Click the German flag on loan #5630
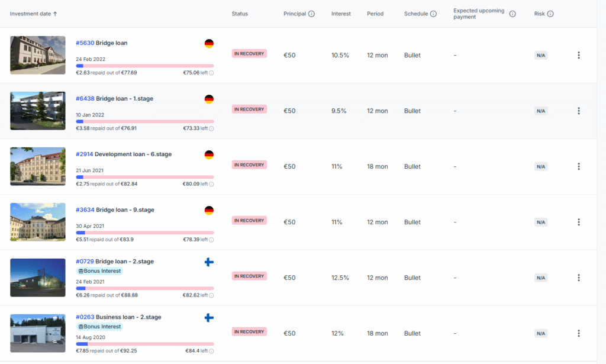The image size is (606, 364). tap(209, 43)
